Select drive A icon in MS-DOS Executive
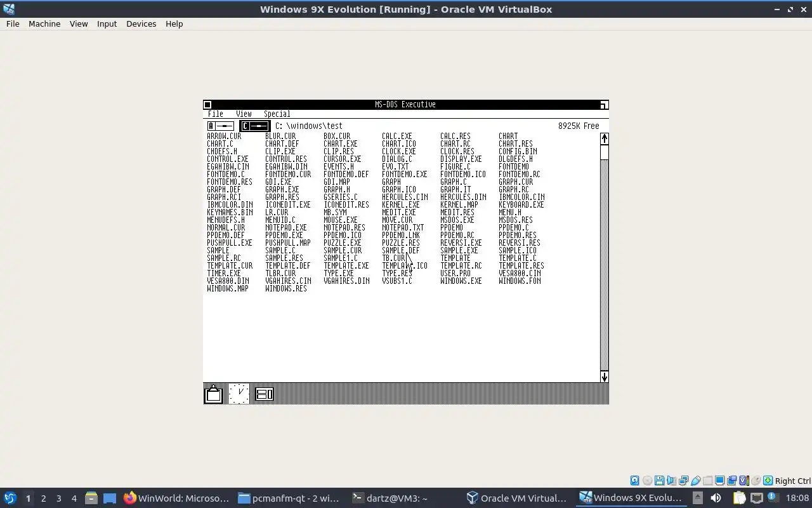 click(x=221, y=126)
